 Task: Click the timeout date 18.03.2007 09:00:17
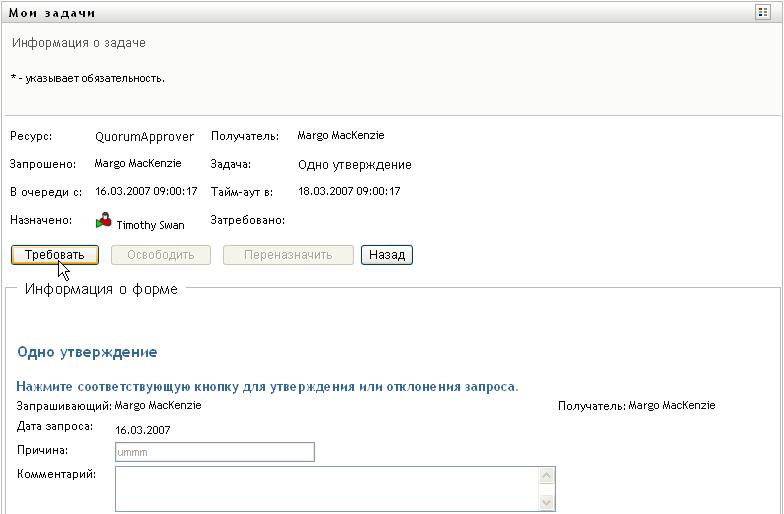click(349, 191)
